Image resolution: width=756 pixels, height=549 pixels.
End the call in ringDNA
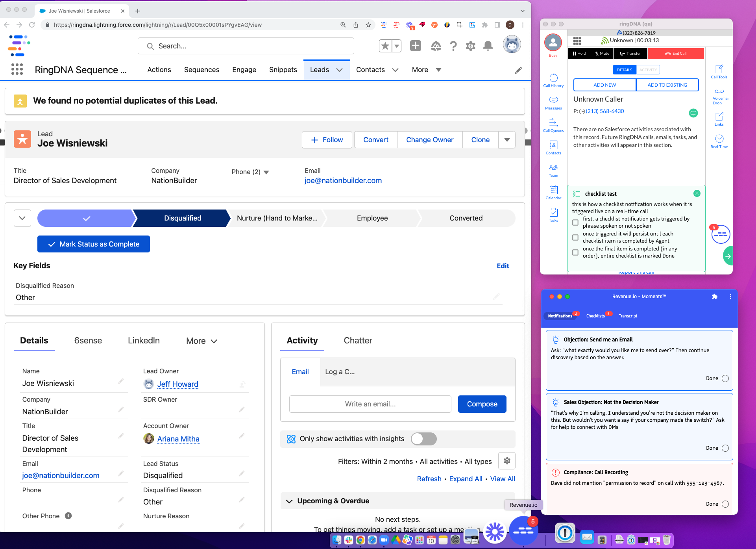(676, 54)
